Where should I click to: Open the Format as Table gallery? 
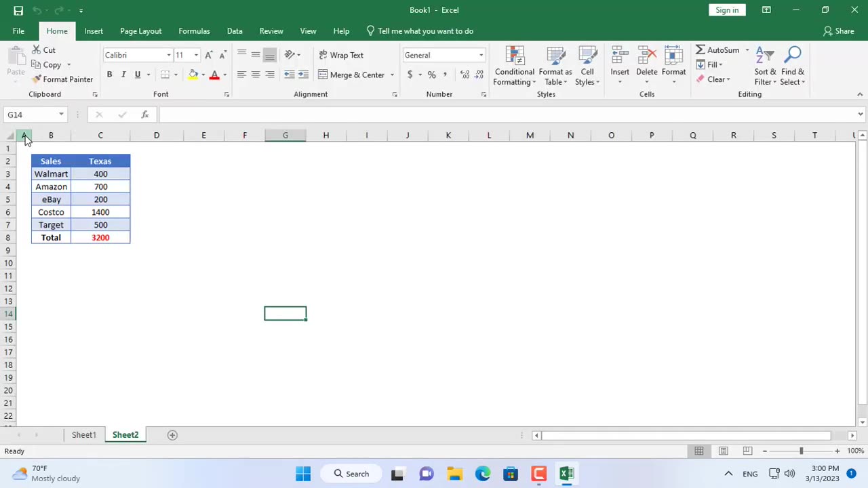tap(555, 66)
